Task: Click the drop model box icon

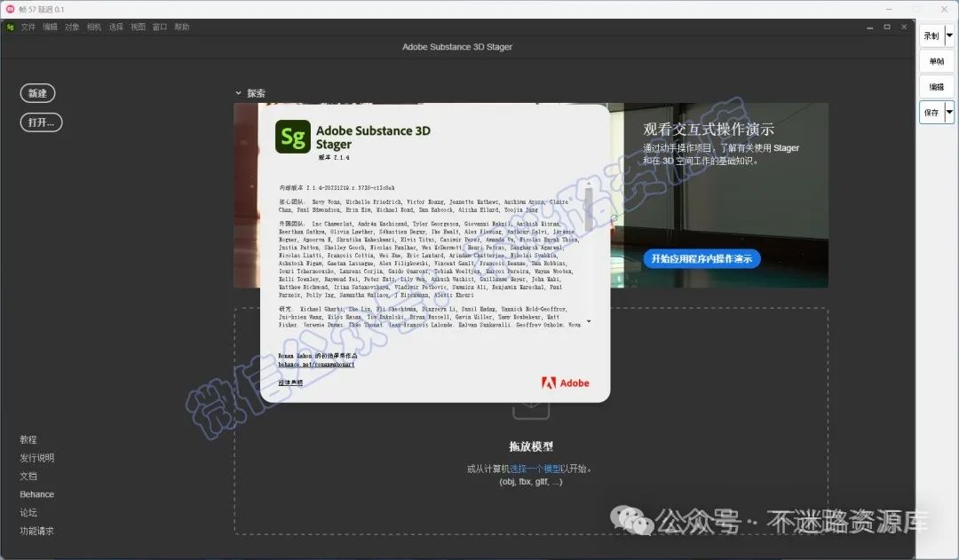Action: [x=531, y=409]
